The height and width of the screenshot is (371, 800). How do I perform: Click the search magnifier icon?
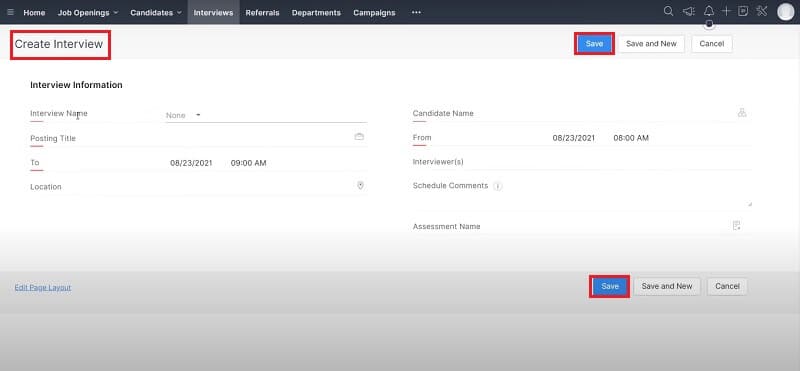coord(668,11)
